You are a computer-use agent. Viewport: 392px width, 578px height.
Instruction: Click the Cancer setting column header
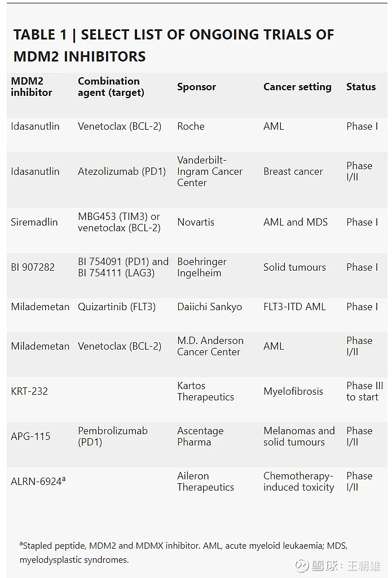coord(297,87)
